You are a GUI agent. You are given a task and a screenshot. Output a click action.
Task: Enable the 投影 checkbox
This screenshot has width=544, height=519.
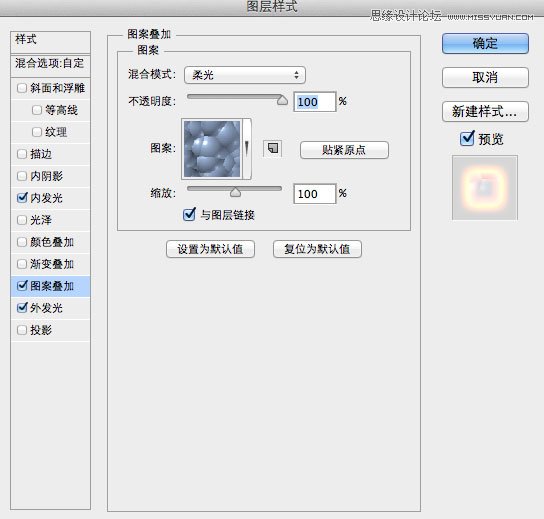pyautogui.click(x=22, y=330)
